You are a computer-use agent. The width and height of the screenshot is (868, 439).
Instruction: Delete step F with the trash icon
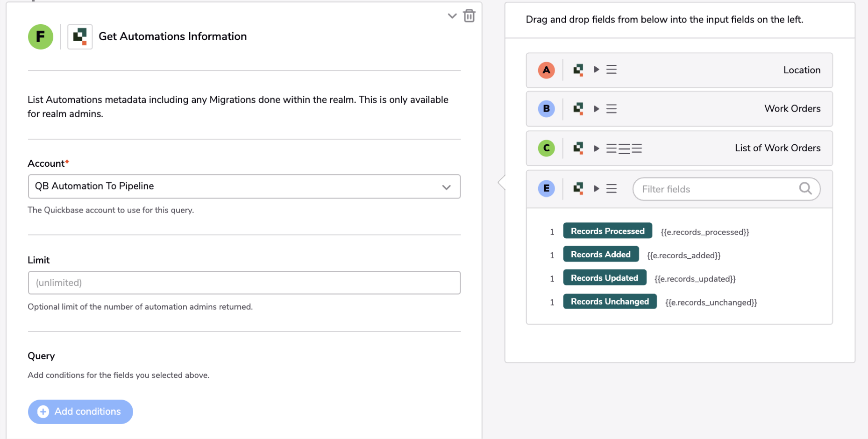[469, 16]
